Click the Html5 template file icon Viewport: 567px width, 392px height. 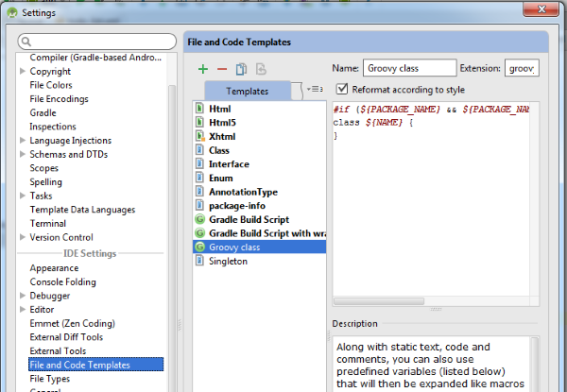[x=199, y=122]
